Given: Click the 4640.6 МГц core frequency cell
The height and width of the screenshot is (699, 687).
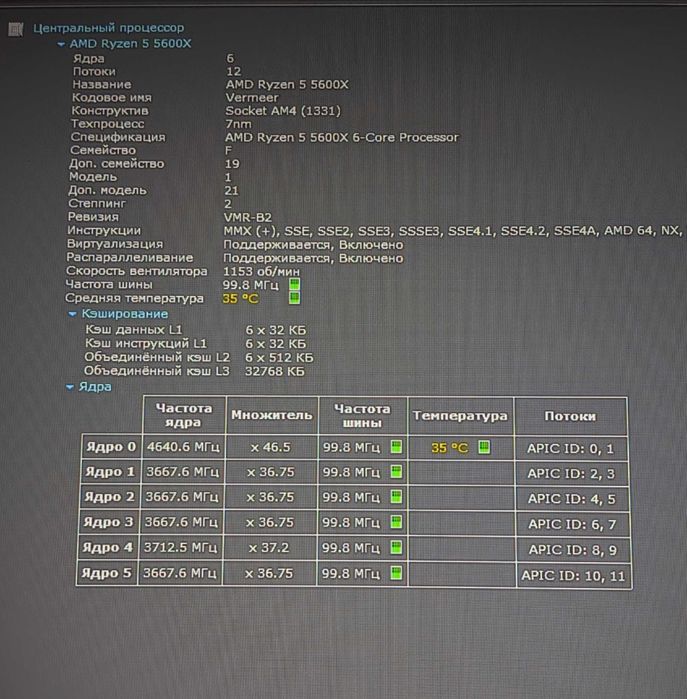Looking at the screenshot, I should (183, 447).
